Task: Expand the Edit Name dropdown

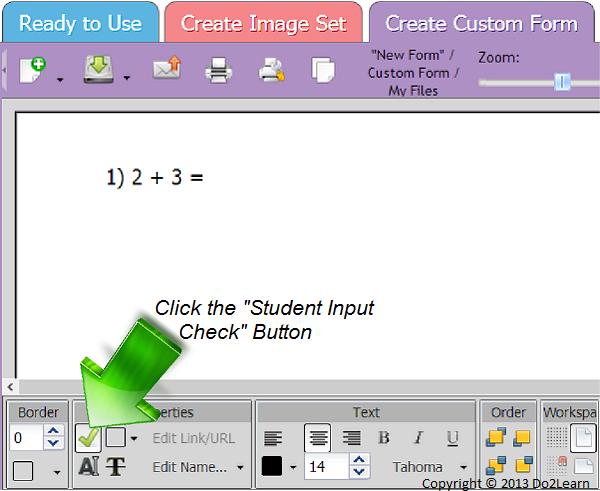Action: (x=198, y=467)
